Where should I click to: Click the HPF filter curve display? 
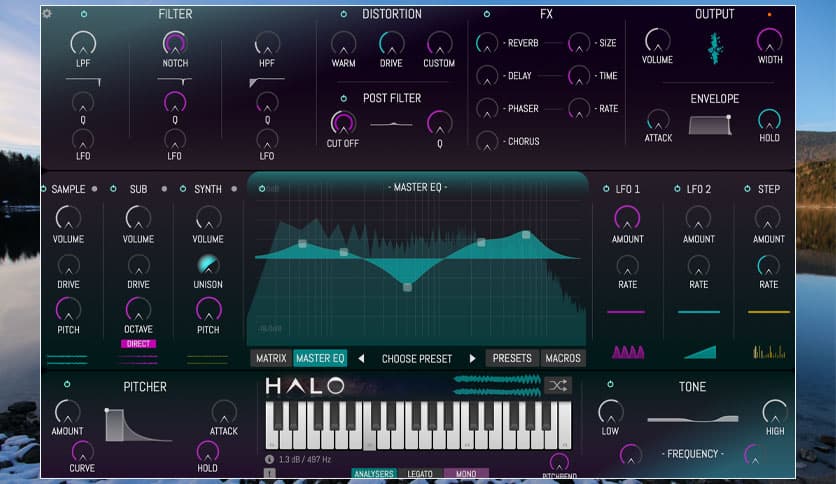[267, 82]
